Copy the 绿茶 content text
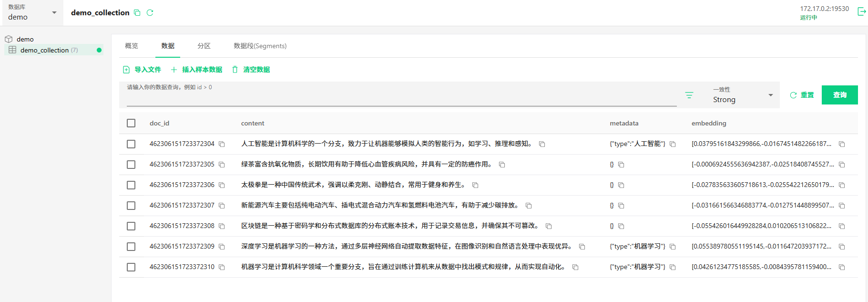 502,165
